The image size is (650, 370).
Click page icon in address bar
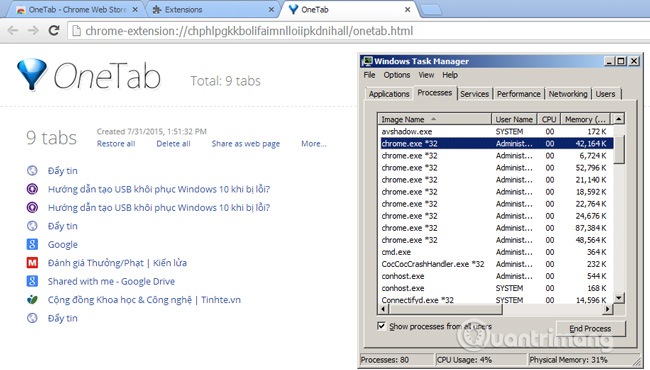point(76,31)
